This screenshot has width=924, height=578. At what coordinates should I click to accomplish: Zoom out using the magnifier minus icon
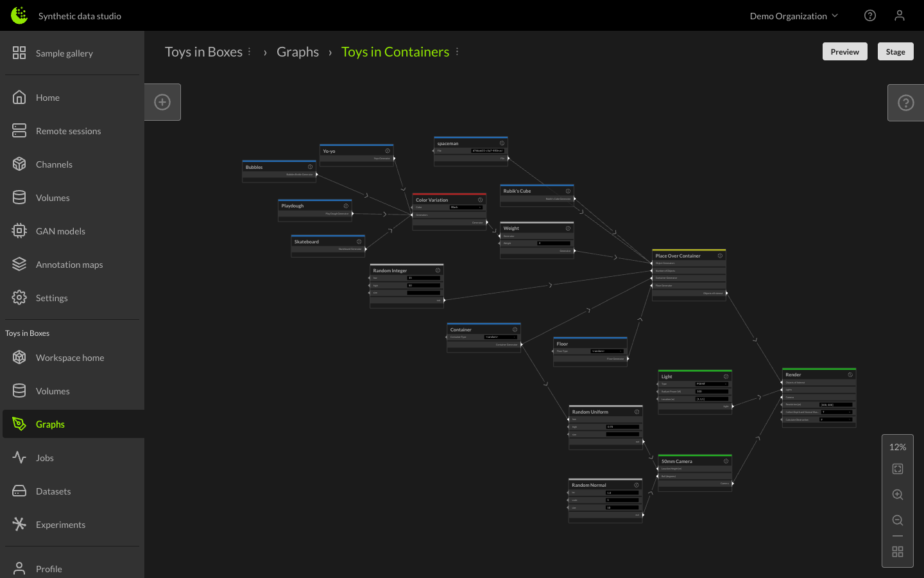897,520
